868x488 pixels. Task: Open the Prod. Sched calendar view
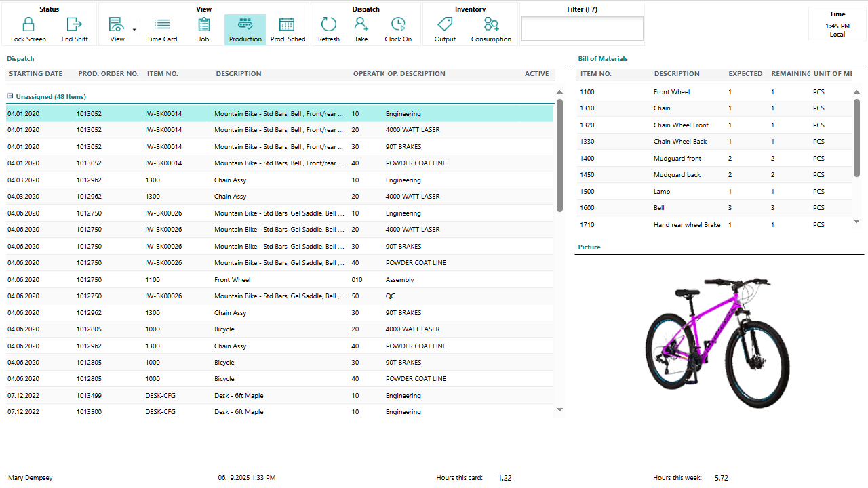pyautogui.click(x=288, y=25)
